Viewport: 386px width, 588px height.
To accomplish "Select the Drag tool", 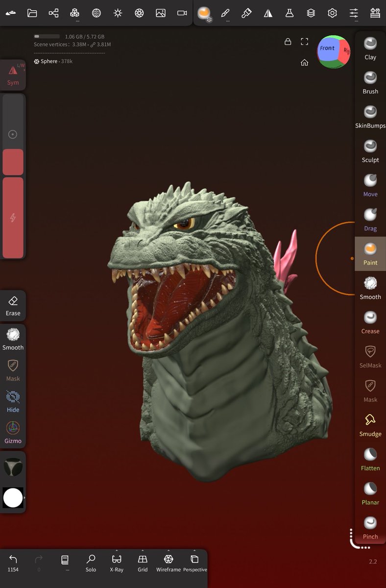I will coord(370,220).
